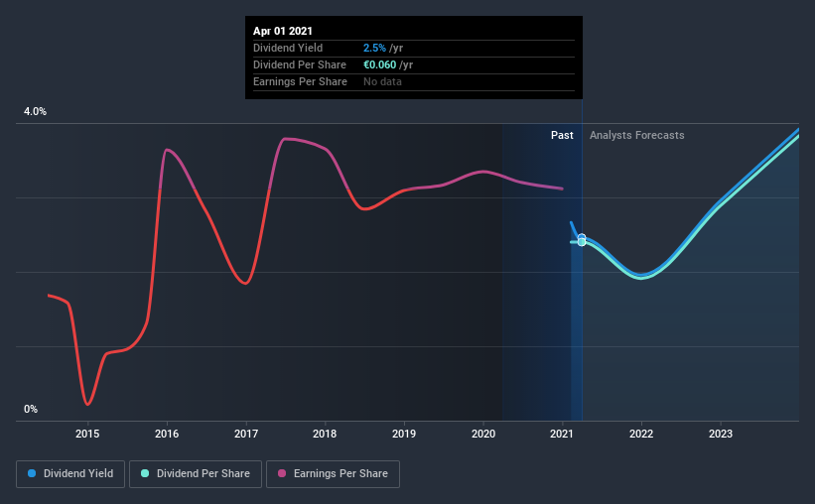Screen dimensions: 815x504
Task: Select the 2020 x-axis label
Action: click(483, 434)
